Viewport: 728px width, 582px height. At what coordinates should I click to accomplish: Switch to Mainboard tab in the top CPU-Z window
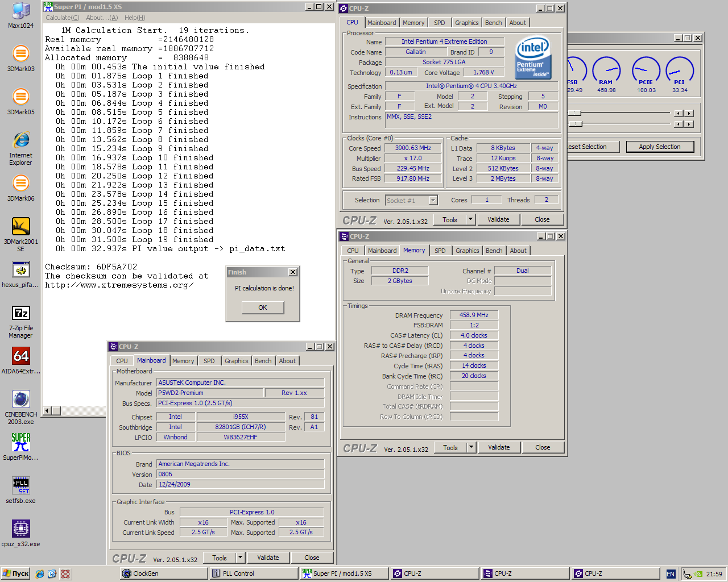point(382,23)
